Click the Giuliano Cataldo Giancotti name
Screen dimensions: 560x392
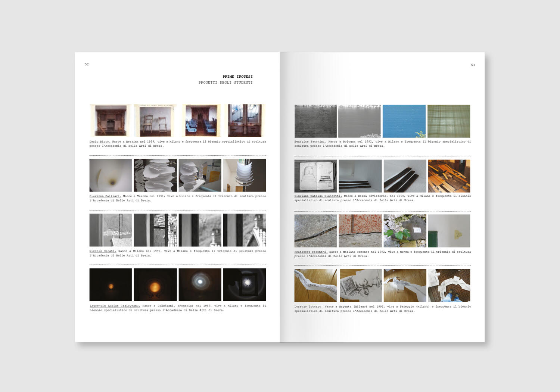coord(318,196)
